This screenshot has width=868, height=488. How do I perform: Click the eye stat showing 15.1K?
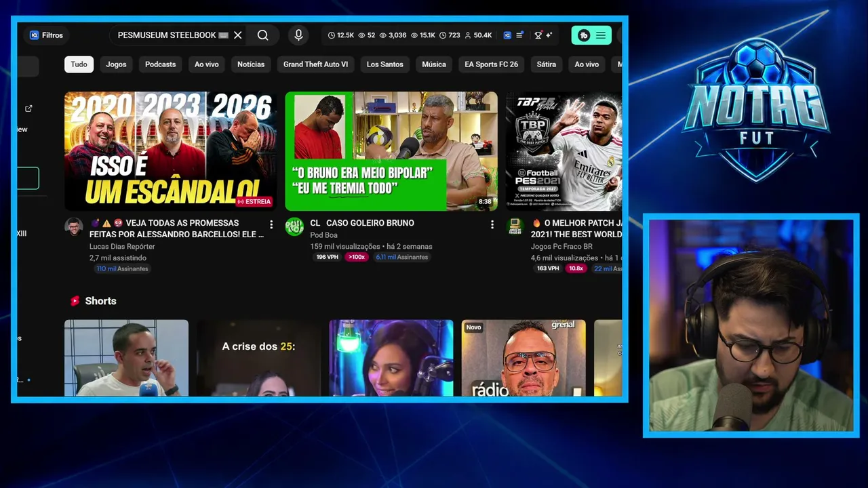point(423,35)
